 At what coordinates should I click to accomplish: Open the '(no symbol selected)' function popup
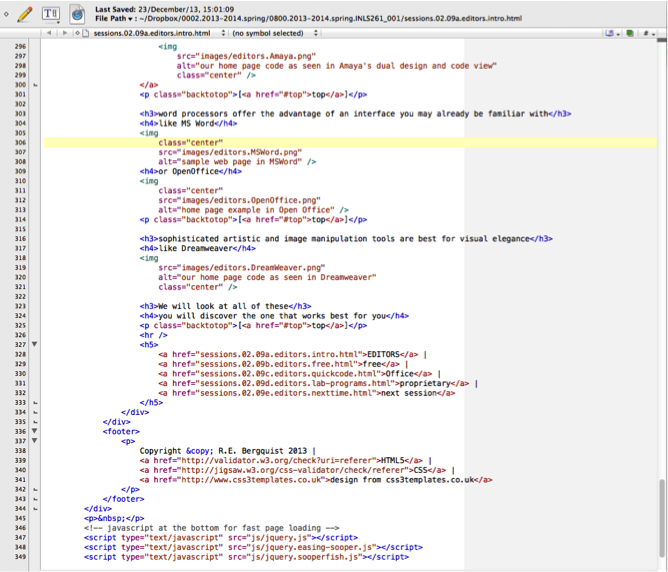[275, 33]
